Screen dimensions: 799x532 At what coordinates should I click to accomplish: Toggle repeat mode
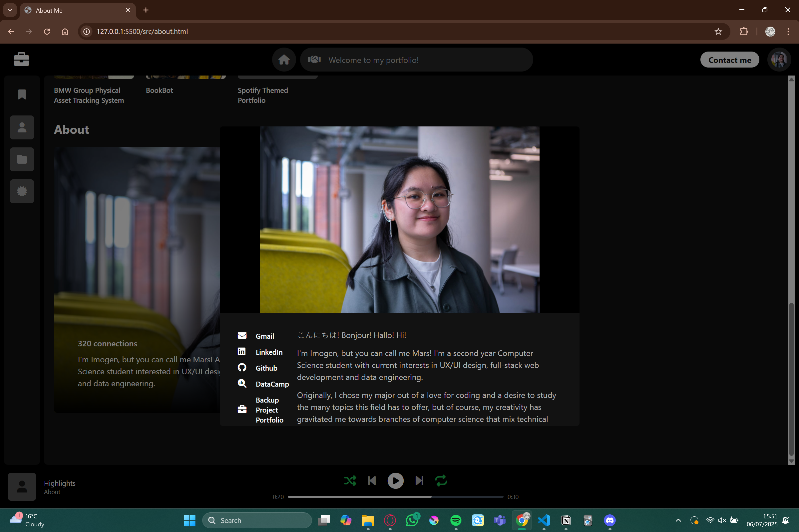click(441, 480)
